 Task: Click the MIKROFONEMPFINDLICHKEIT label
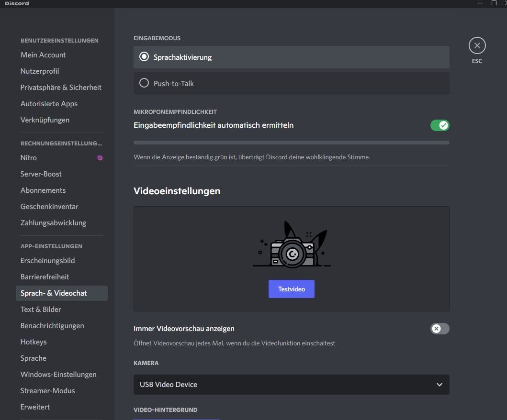tap(175, 112)
